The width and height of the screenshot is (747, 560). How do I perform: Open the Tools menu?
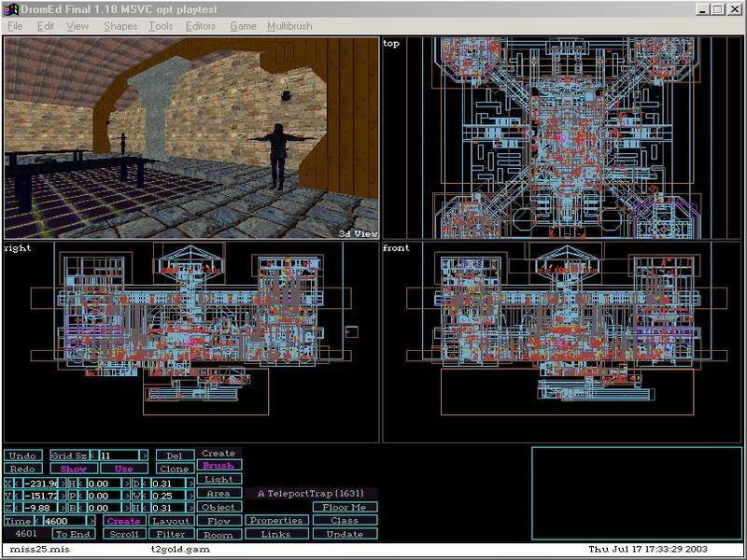(161, 26)
